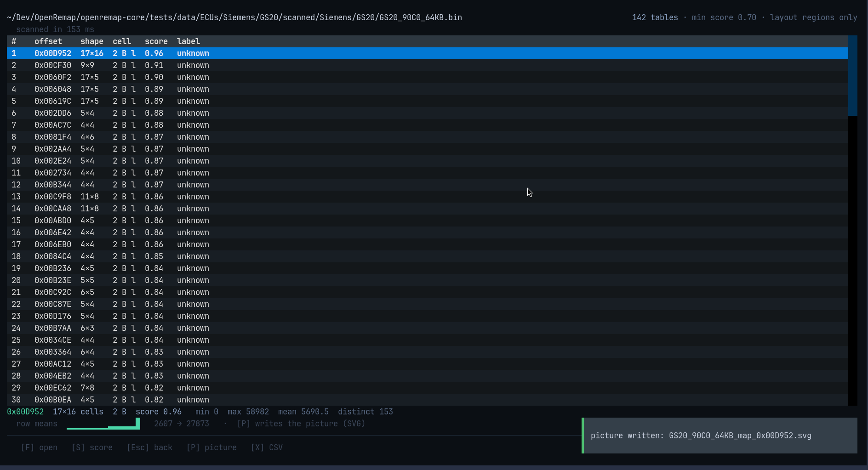The image size is (868, 470).
Task: Select the 11×8 table at offset 0x00C9F8
Action: pyautogui.click(x=428, y=197)
